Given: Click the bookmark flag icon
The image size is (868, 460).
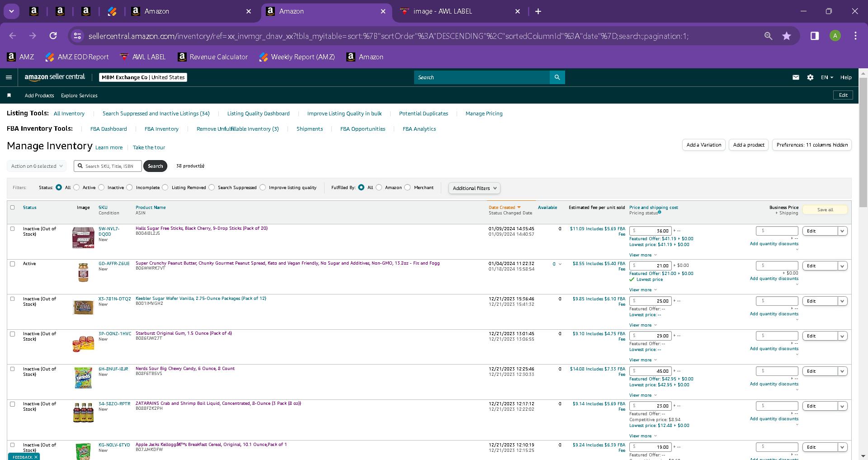Looking at the screenshot, I should 9,95.
